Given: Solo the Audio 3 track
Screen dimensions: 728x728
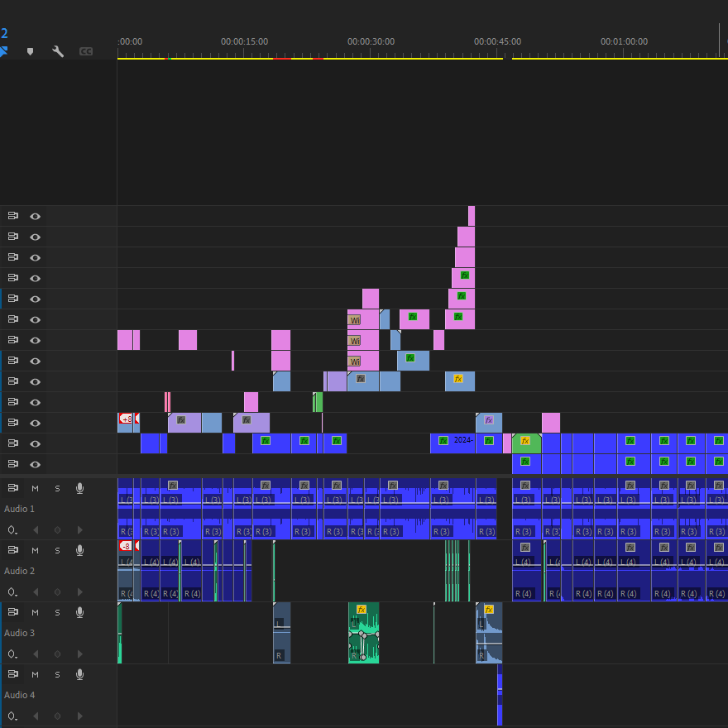Looking at the screenshot, I should (x=58, y=612).
